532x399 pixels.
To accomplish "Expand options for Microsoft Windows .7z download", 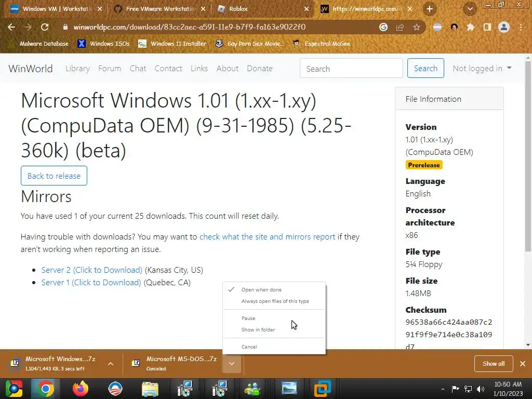I will (111, 364).
